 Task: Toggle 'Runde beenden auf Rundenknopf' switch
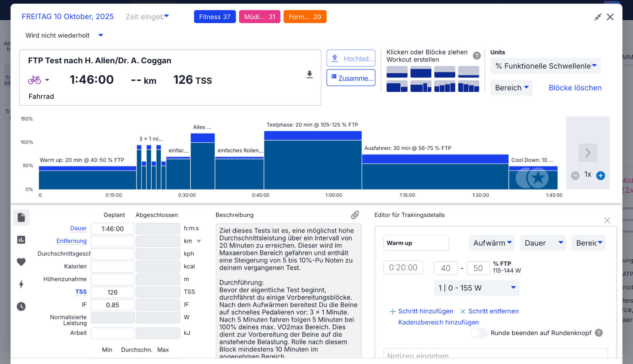coord(478,333)
